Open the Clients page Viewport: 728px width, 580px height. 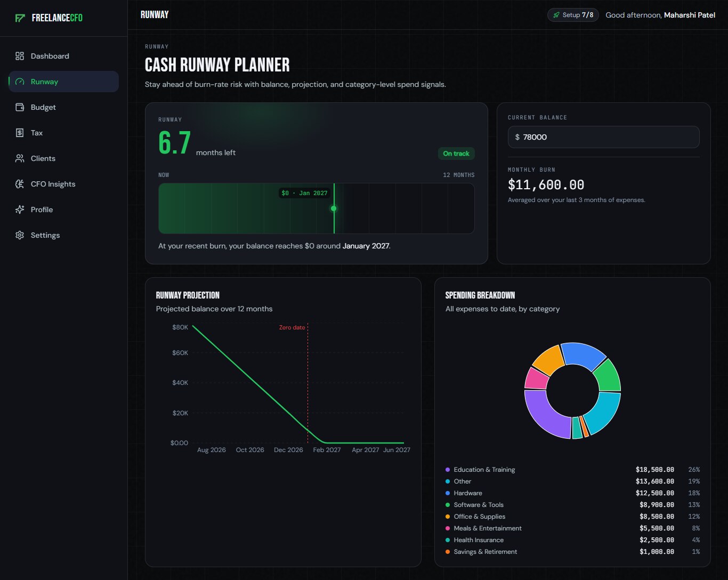point(63,158)
